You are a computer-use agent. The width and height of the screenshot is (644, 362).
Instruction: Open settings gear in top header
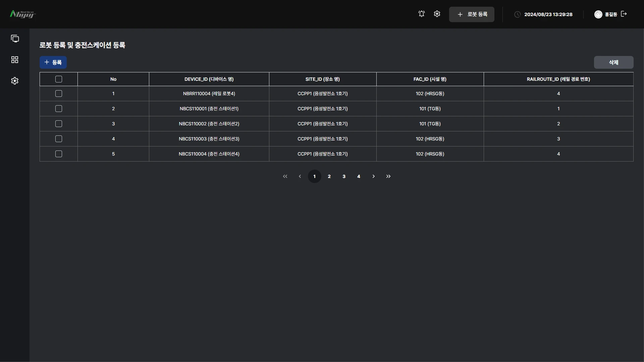[x=437, y=14]
